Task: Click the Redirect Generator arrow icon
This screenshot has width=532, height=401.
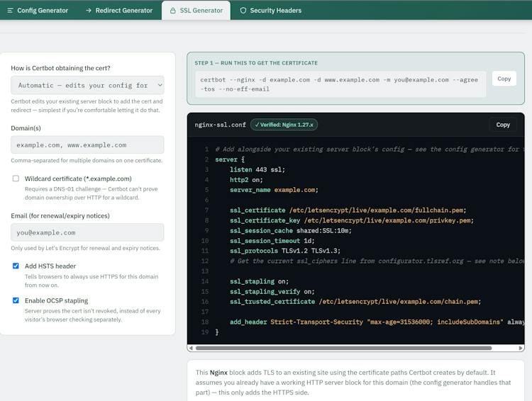Action: coord(89,11)
